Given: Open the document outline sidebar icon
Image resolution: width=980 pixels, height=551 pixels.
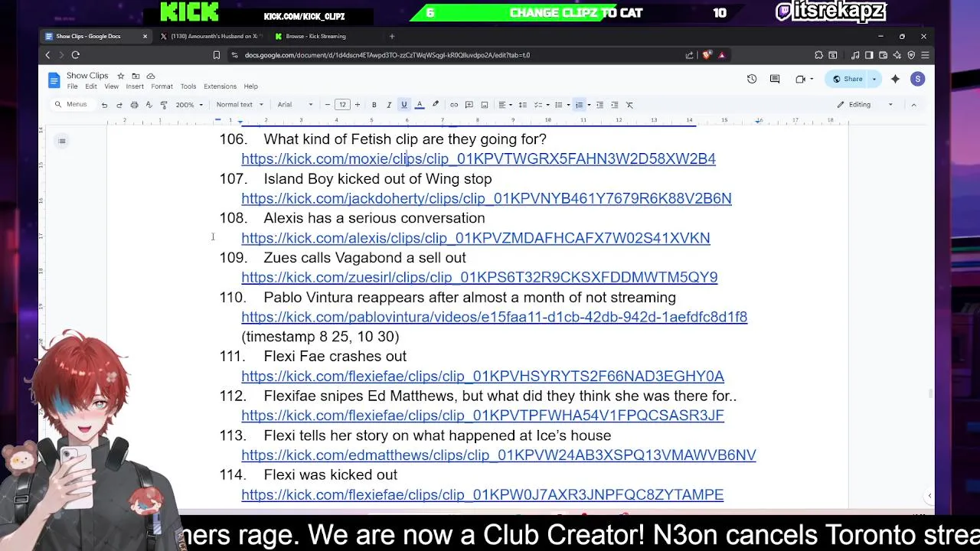Looking at the screenshot, I should pyautogui.click(x=62, y=141).
